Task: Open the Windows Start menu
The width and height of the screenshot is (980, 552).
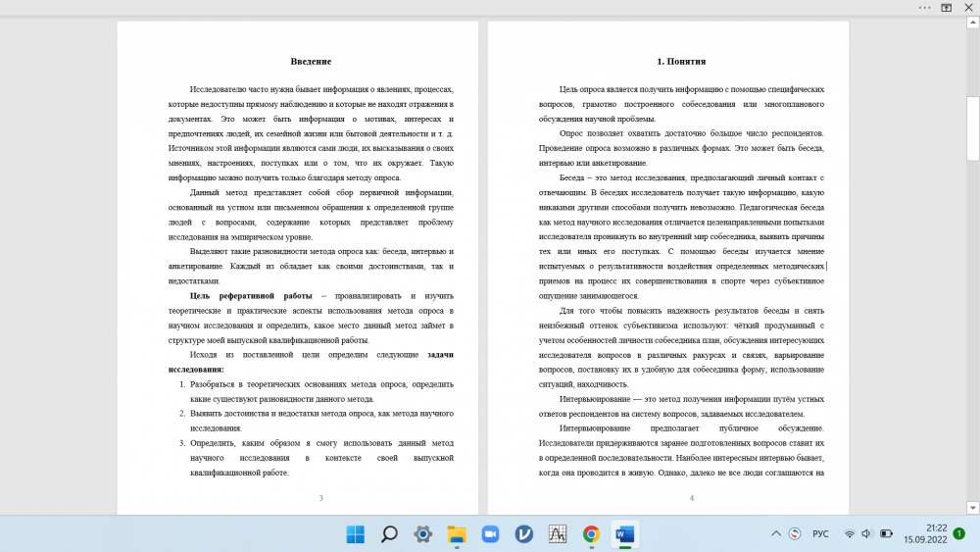Action: [355, 534]
